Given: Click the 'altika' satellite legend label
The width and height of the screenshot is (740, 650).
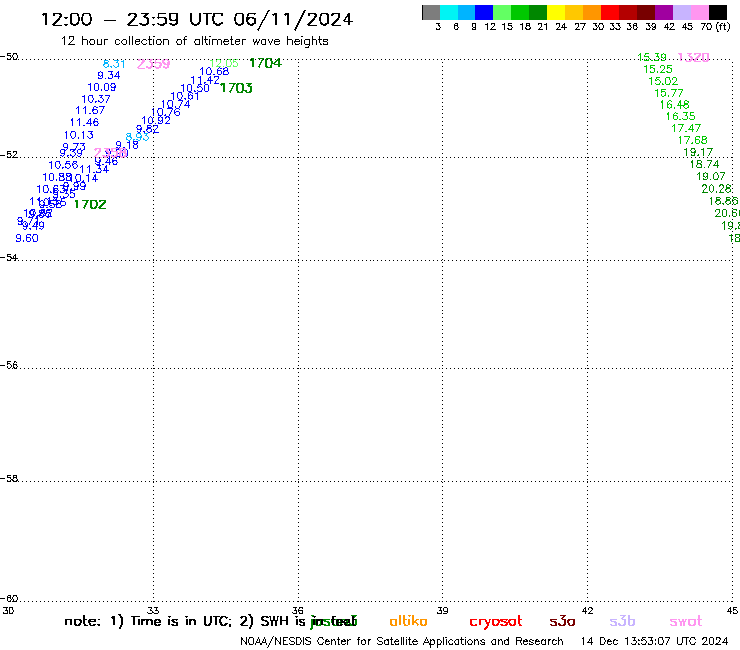Looking at the screenshot, I should [x=408, y=621].
